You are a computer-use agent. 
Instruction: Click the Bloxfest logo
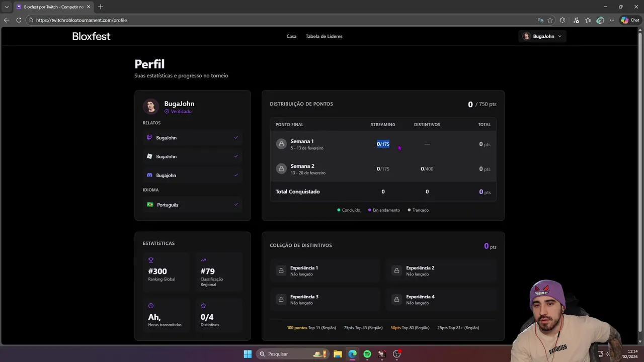coord(91,36)
